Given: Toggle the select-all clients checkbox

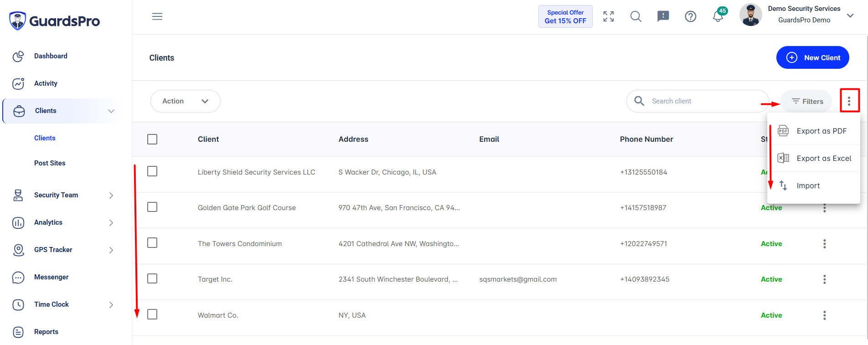Looking at the screenshot, I should [152, 139].
